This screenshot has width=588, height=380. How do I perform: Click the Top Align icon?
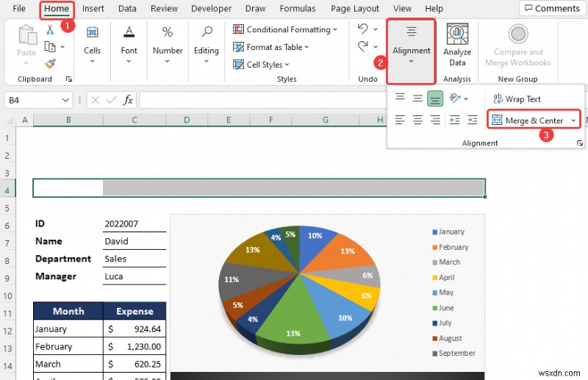pos(400,98)
